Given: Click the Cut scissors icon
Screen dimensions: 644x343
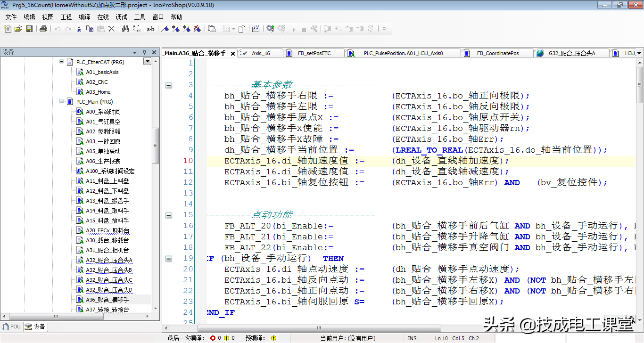Looking at the screenshot, I should point(79,29).
